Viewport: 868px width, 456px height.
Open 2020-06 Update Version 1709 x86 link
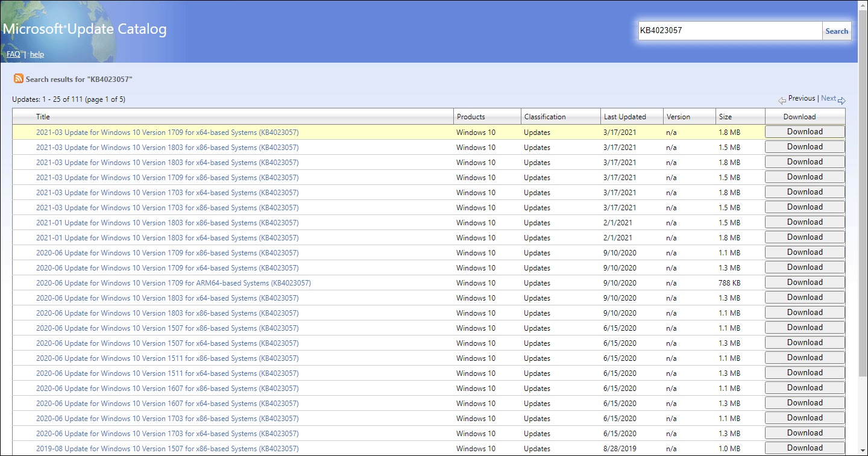tap(167, 253)
